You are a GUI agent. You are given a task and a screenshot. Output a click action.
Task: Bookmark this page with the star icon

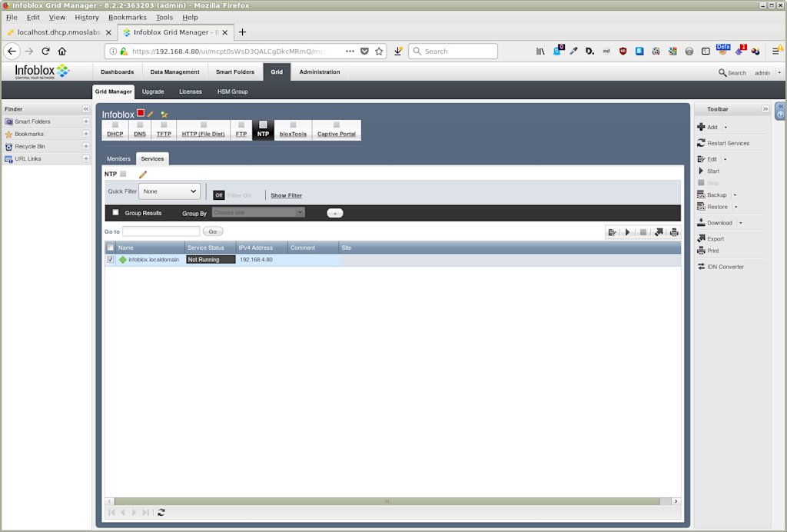[379, 52]
